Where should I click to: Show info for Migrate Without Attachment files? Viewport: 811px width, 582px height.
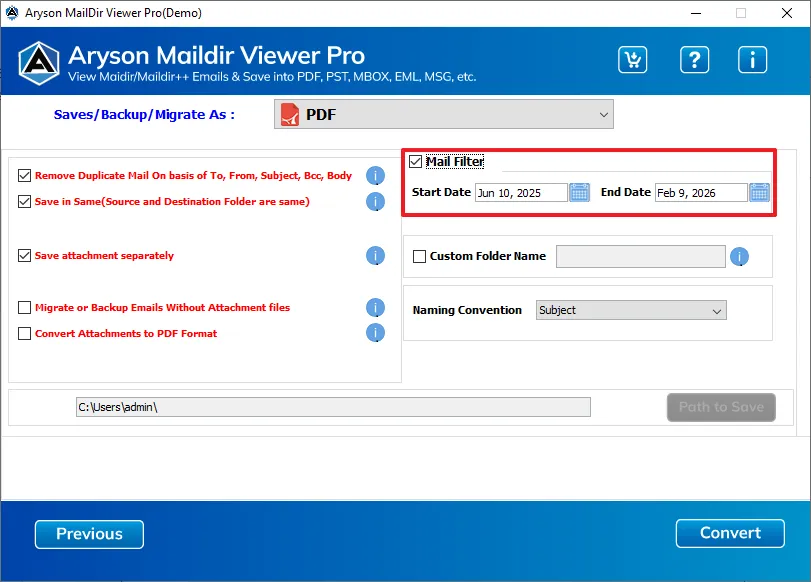376,307
